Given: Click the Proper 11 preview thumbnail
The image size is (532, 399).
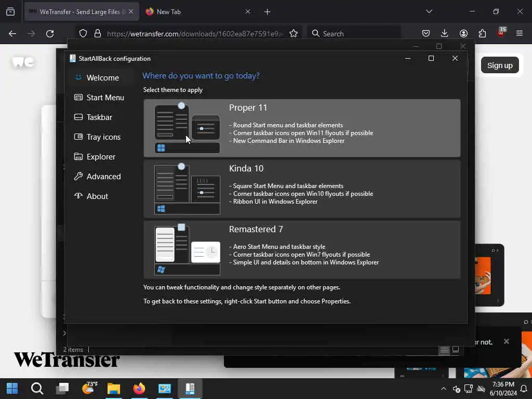Looking at the screenshot, I should pyautogui.click(x=187, y=128).
